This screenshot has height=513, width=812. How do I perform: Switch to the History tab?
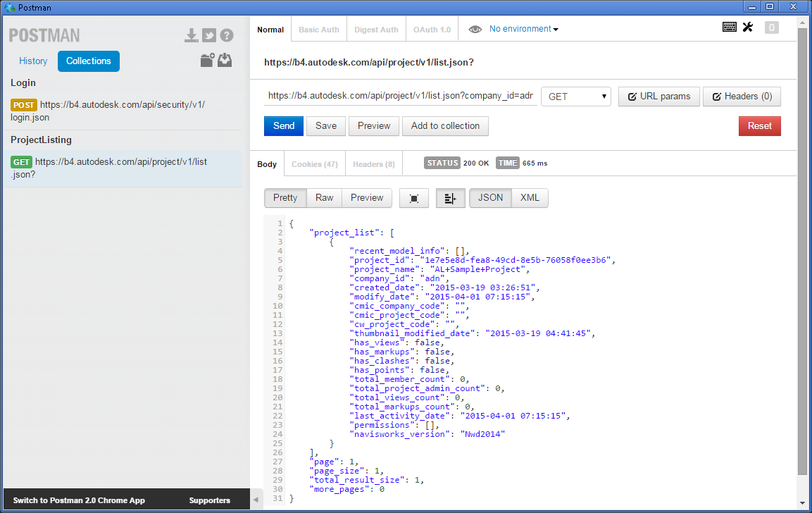(33, 61)
